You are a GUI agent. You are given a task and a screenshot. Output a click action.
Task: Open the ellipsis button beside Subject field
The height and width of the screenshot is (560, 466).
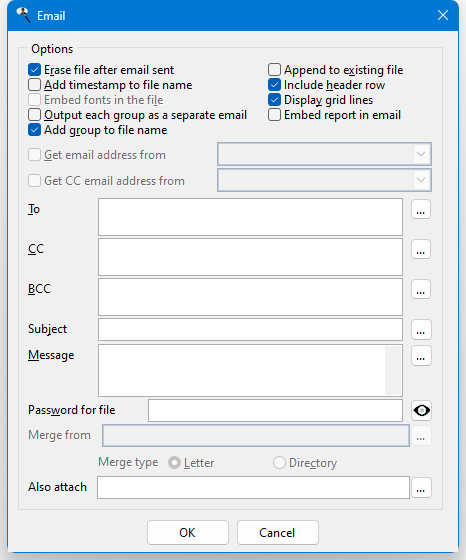(x=421, y=329)
